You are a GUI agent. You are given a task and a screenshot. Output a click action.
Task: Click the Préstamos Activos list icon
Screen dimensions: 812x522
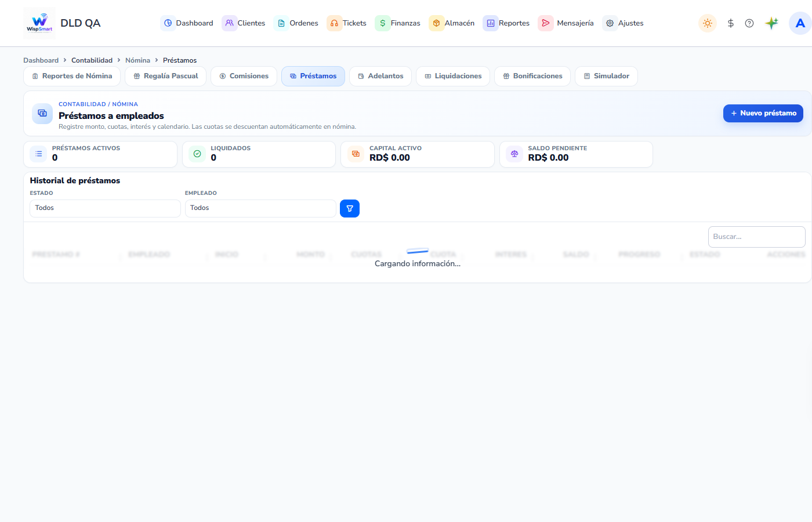coord(39,154)
